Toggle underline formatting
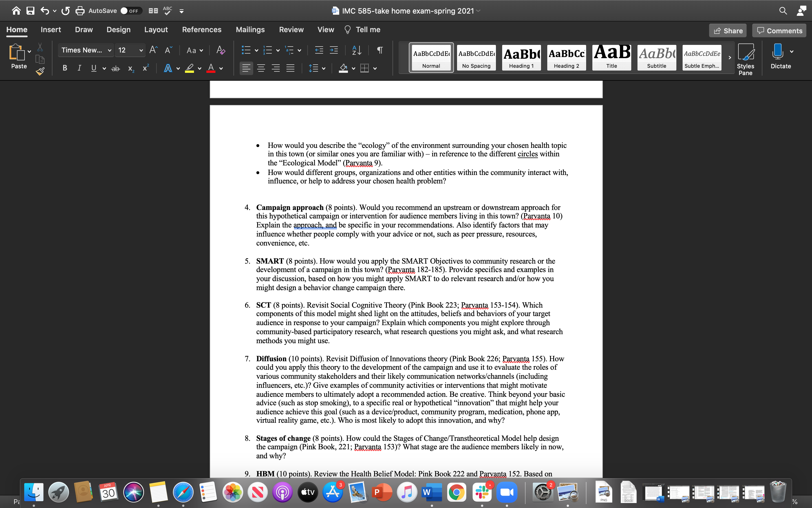The image size is (812, 508). (94, 68)
